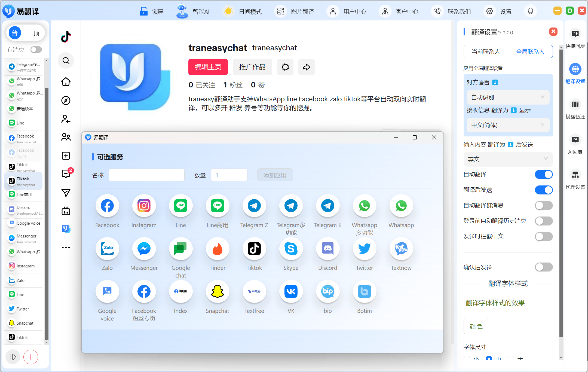This screenshot has width=588, height=372.
Task: Select the 中 font size radio
Action: click(489, 359)
